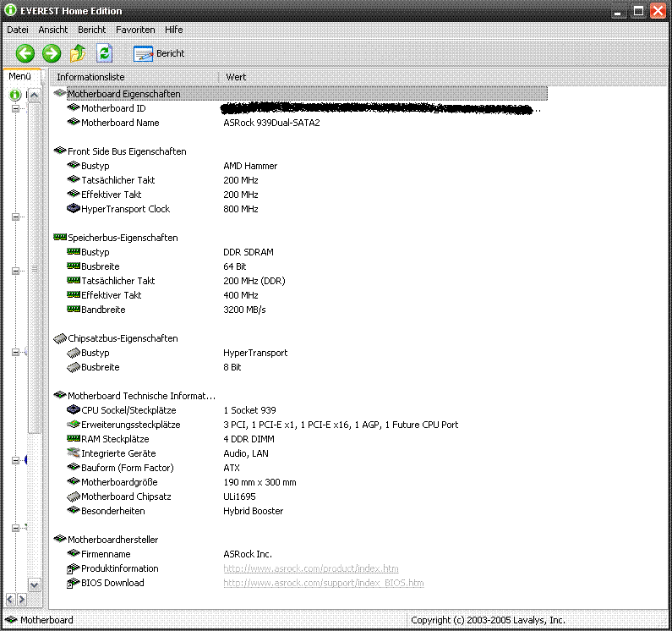Select the 3200 MB/s bandwidth value
Image resolution: width=672 pixels, height=631 pixels.
[244, 310]
